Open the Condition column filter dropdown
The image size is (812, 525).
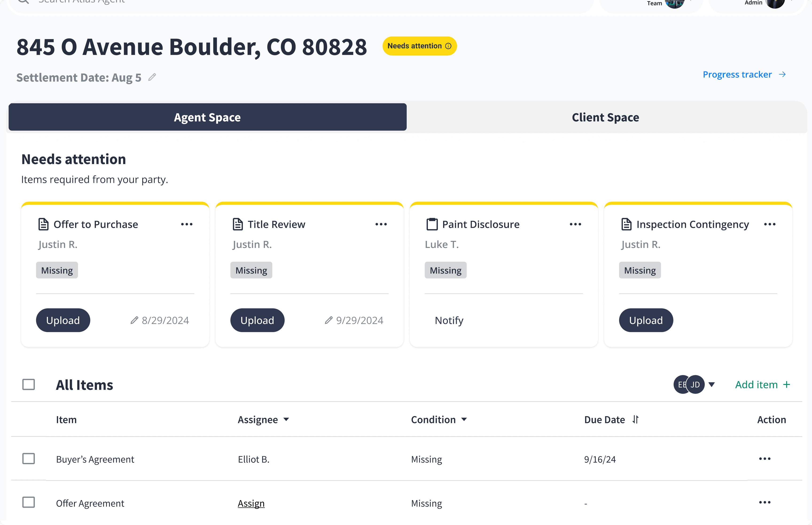[464, 420]
